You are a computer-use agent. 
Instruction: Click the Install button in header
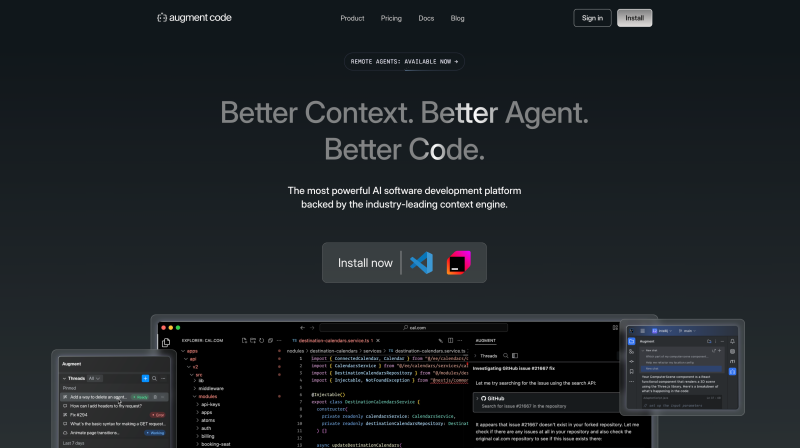pyautogui.click(x=634, y=18)
